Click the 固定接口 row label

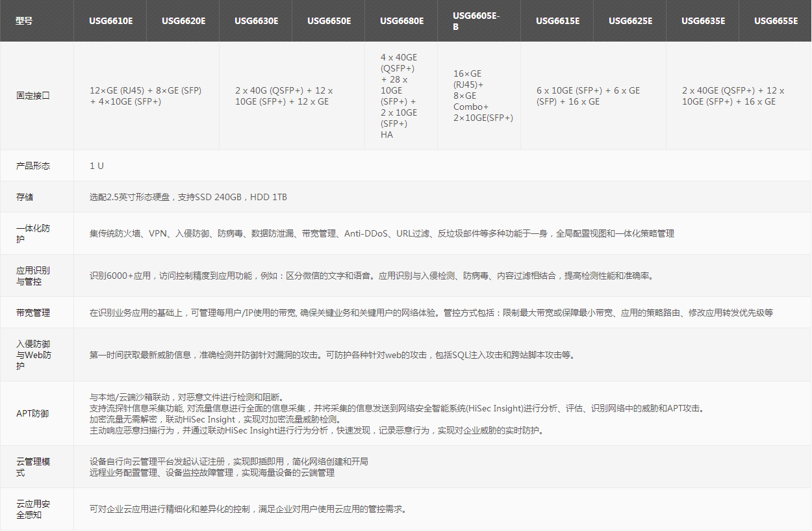click(x=33, y=96)
